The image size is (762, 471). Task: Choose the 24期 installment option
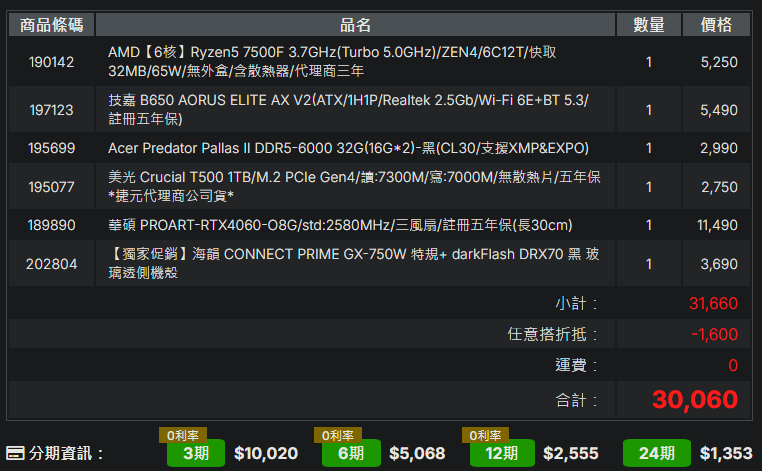point(657,453)
